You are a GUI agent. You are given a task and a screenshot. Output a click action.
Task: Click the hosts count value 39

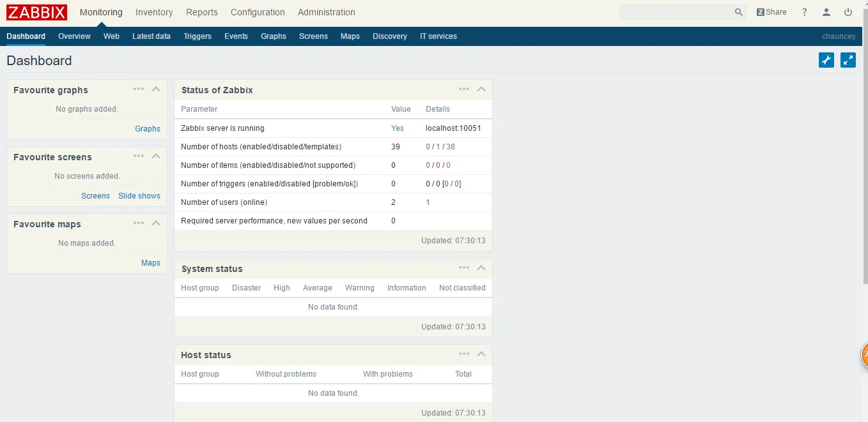[396, 146]
